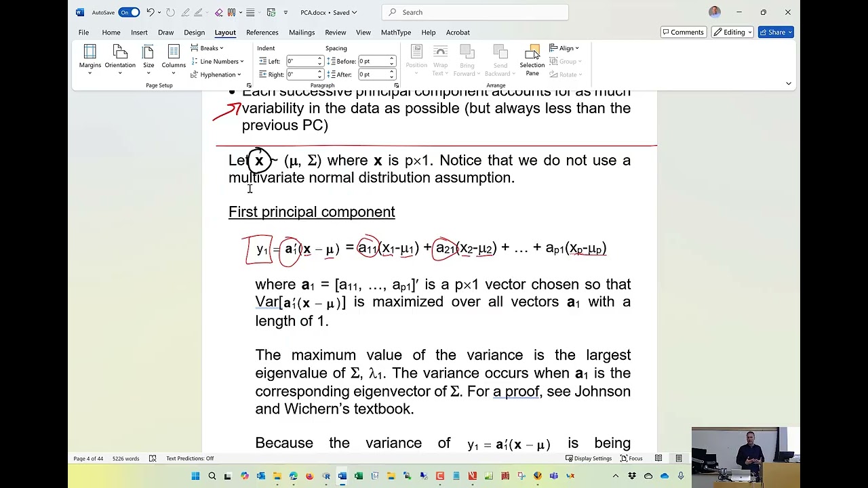Viewport: 868px width, 488px height.
Task: Click the proofing check icon in status bar
Action: (x=153, y=458)
